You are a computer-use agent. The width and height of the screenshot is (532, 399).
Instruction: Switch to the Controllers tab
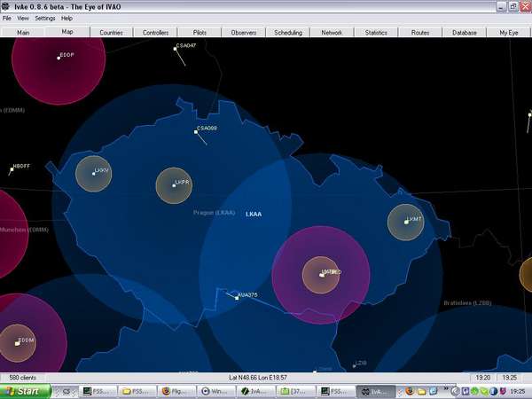pos(155,32)
